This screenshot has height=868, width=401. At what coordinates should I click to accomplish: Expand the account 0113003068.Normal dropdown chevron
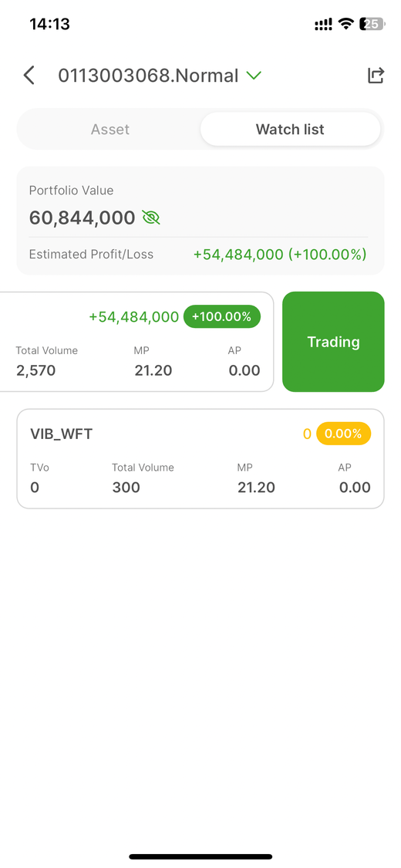click(253, 76)
